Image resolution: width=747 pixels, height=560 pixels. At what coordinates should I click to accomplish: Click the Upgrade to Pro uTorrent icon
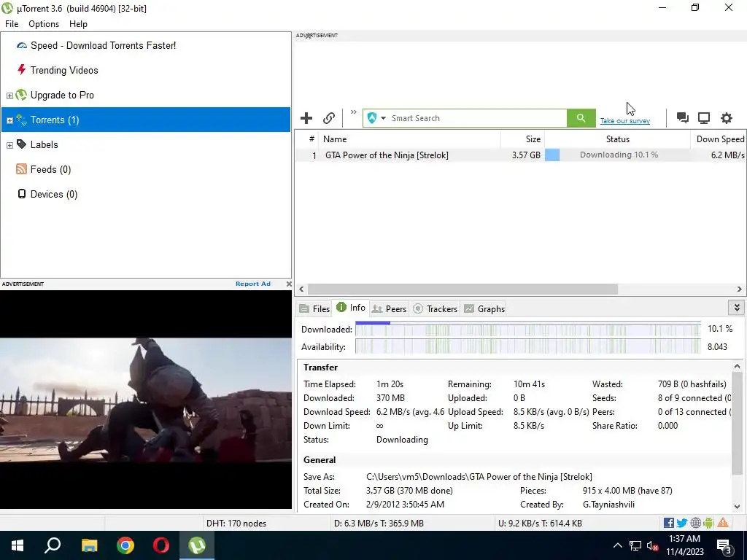21,95
